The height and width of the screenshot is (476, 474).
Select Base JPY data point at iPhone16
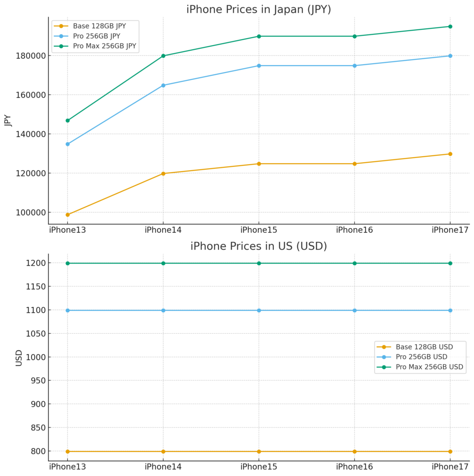[x=355, y=164]
